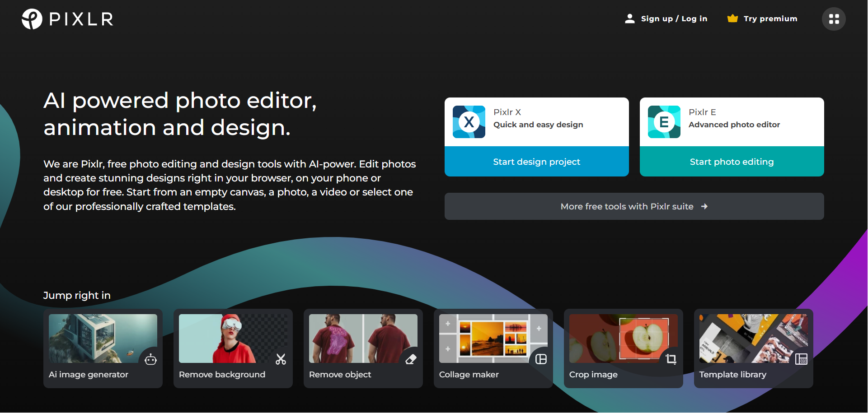Click the user profile icon
The height and width of the screenshot is (413, 868).
tap(629, 19)
